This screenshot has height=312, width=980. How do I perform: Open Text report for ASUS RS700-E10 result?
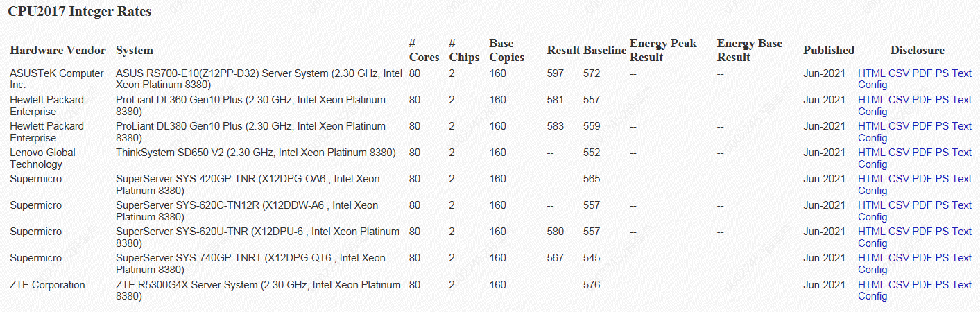tap(962, 73)
